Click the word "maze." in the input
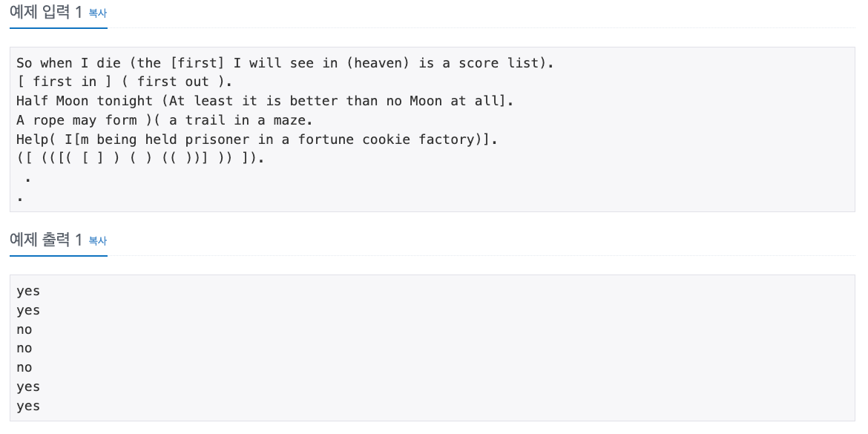868x434 pixels. tap(293, 120)
